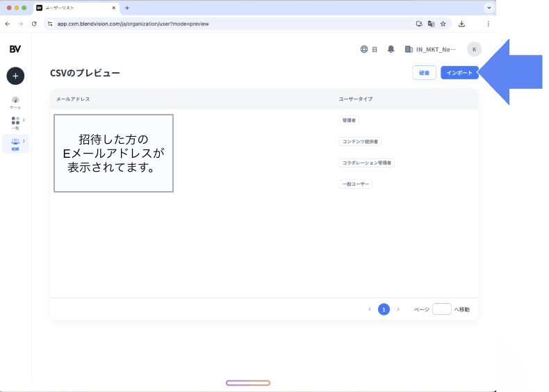
Task: Go to previous page arrow
Action: click(370, 309)
